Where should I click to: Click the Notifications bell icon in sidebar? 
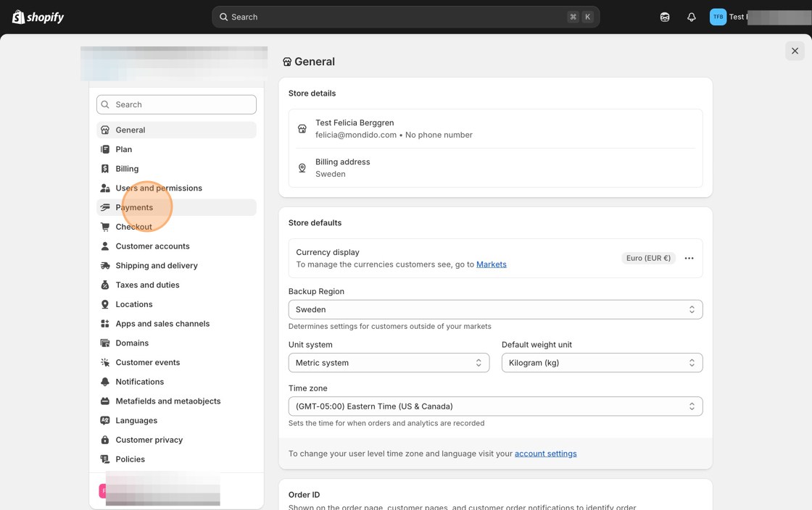(105, 382)
